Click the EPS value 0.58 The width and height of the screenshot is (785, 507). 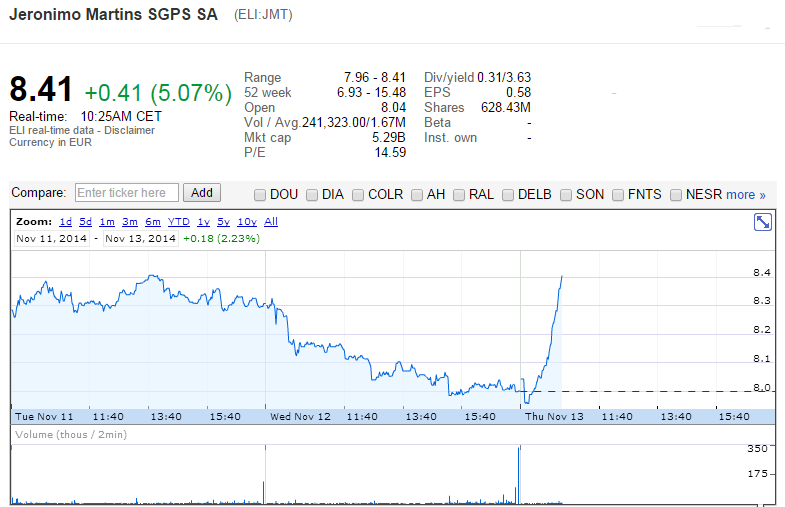(x=518, y=93)
